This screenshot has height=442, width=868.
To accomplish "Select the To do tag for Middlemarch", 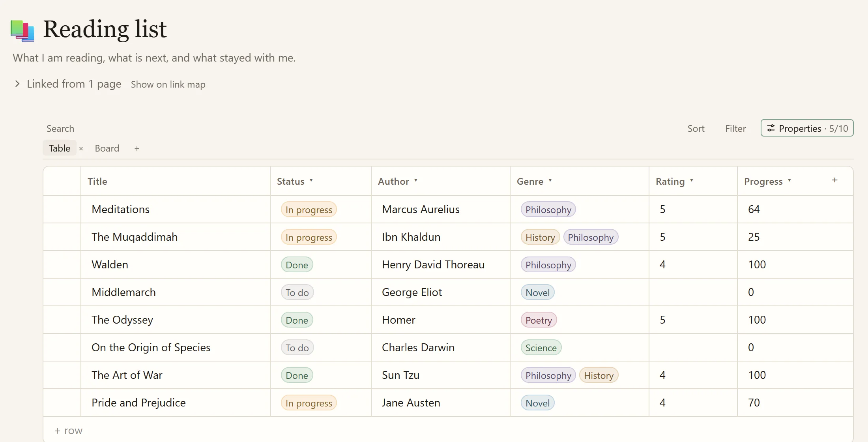I will pos(297,292).
